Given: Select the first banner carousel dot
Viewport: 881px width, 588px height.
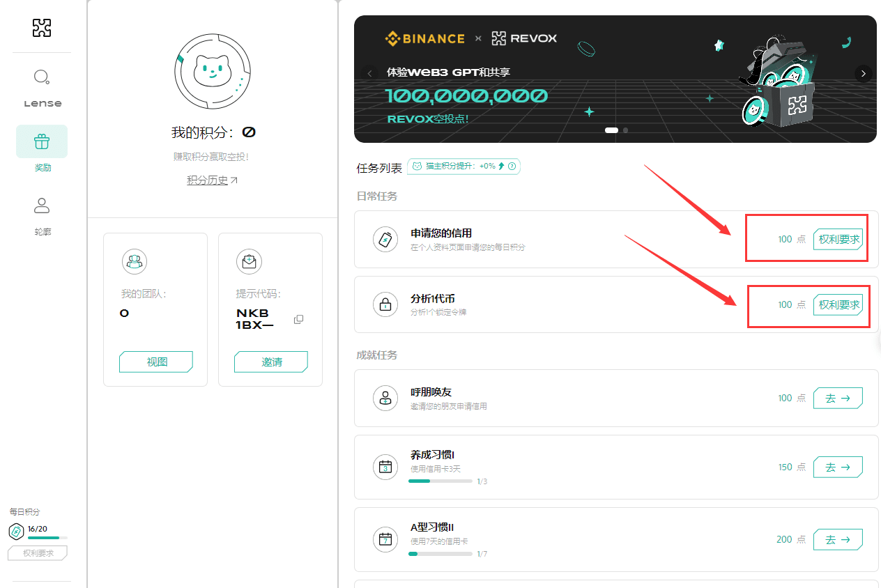Looking at the screenshot, I should point(611,130).
